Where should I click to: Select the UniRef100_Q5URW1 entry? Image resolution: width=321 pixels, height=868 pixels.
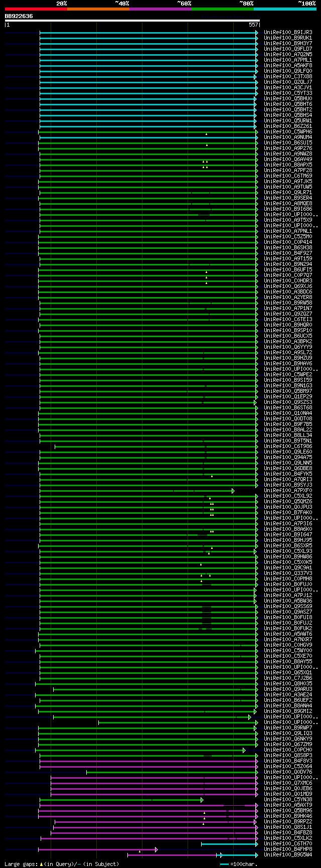coord(288,121)
